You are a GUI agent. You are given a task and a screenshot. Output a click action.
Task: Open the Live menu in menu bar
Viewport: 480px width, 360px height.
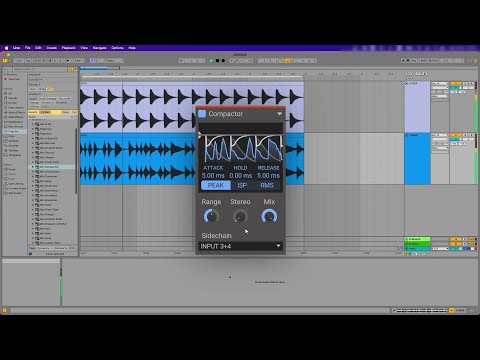pyautogui.click(x=16, y=48)
